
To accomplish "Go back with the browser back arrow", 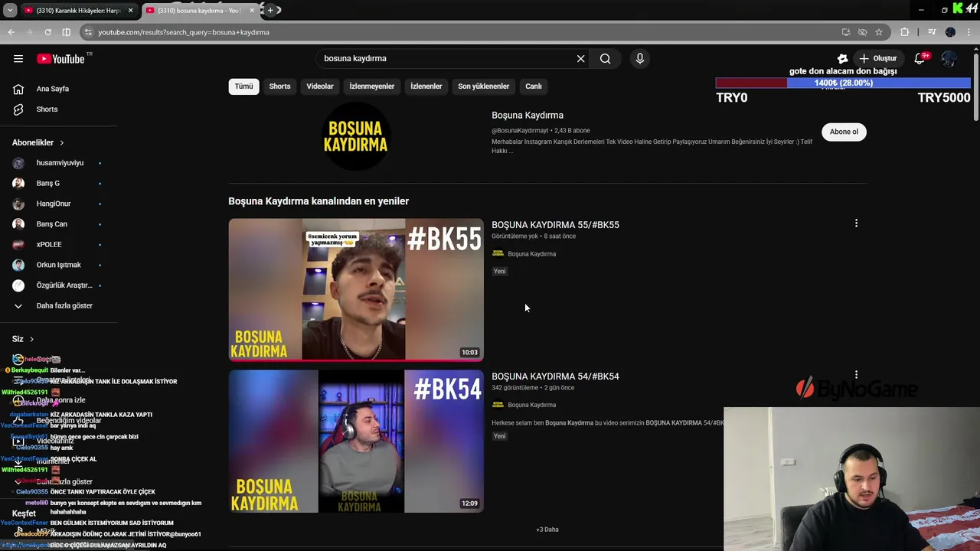I will point(11,32).
